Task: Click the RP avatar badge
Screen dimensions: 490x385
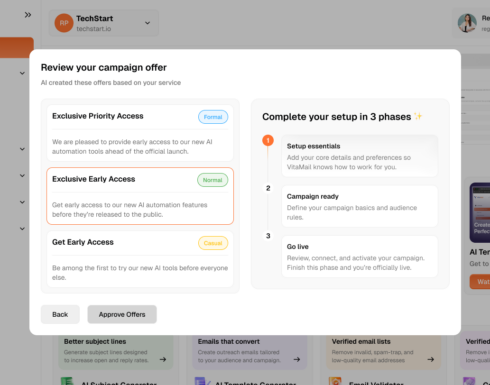Action: click(64, 23)
